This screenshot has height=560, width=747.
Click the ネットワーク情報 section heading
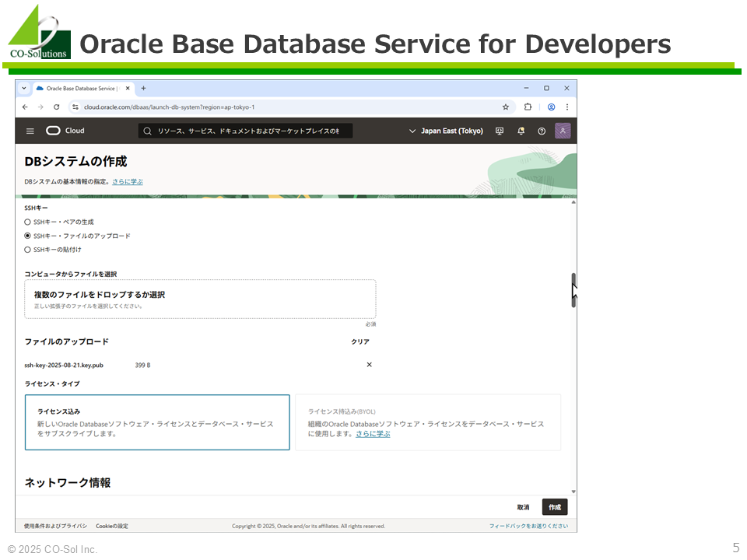(68, 483)
